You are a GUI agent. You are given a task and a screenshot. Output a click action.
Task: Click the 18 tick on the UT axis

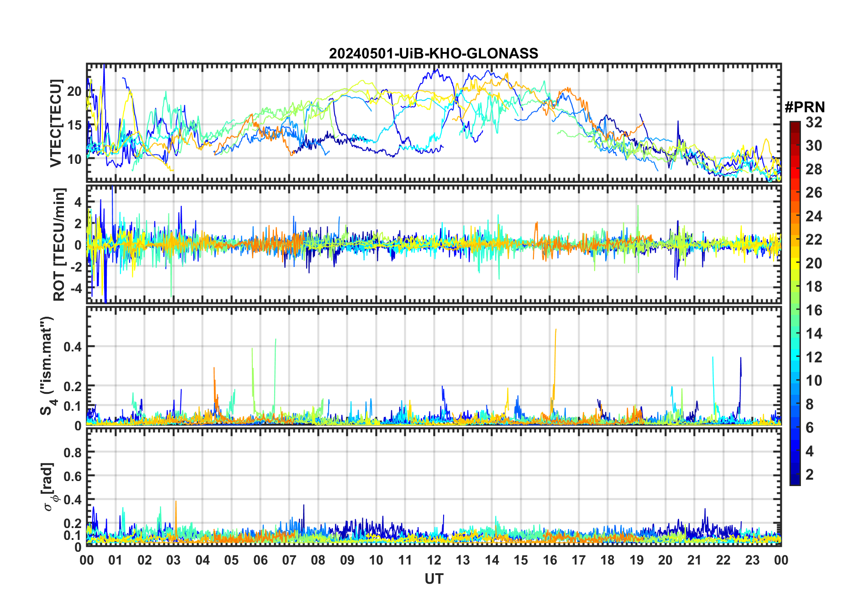[607, 560]
